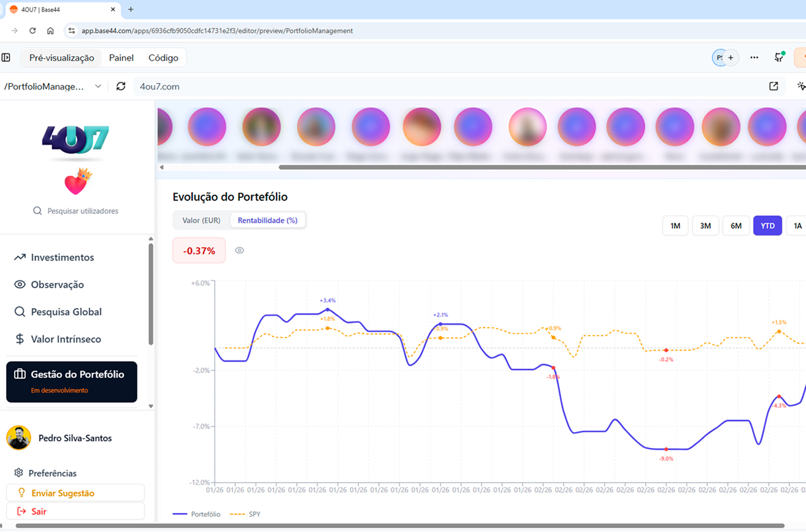Click the Pesquisar utilizadores search field
The height and width of the screenshot is (532, 806).
[82, 211]
